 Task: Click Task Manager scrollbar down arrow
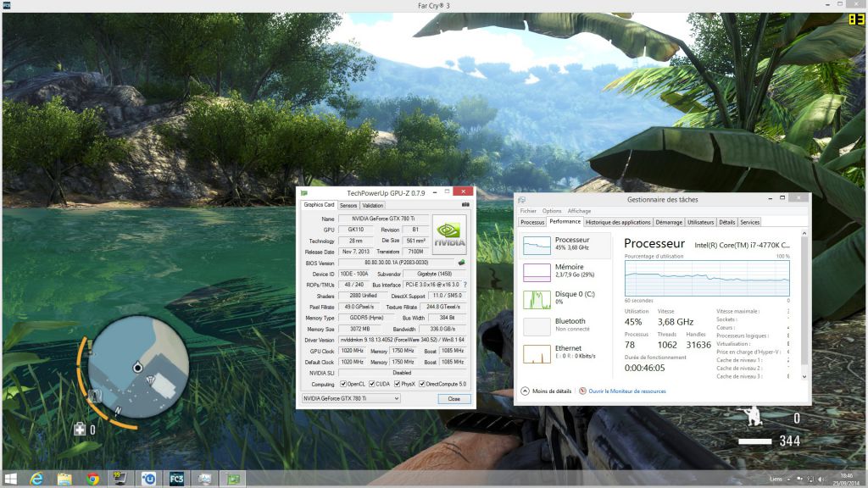click(x=804, y=376)
